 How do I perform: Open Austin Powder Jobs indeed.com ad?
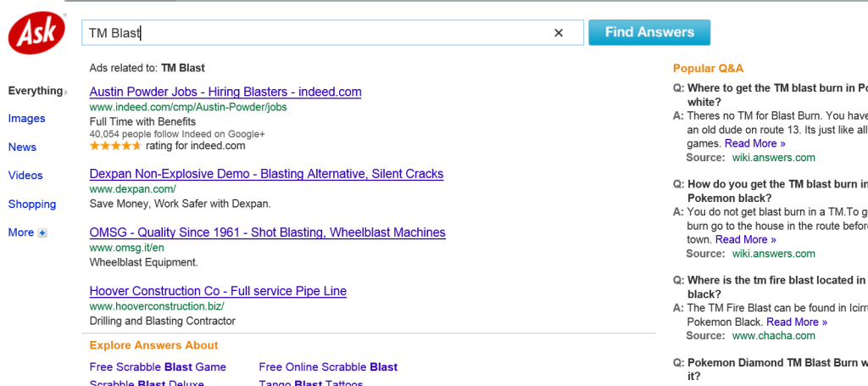(x=225, y=92)
